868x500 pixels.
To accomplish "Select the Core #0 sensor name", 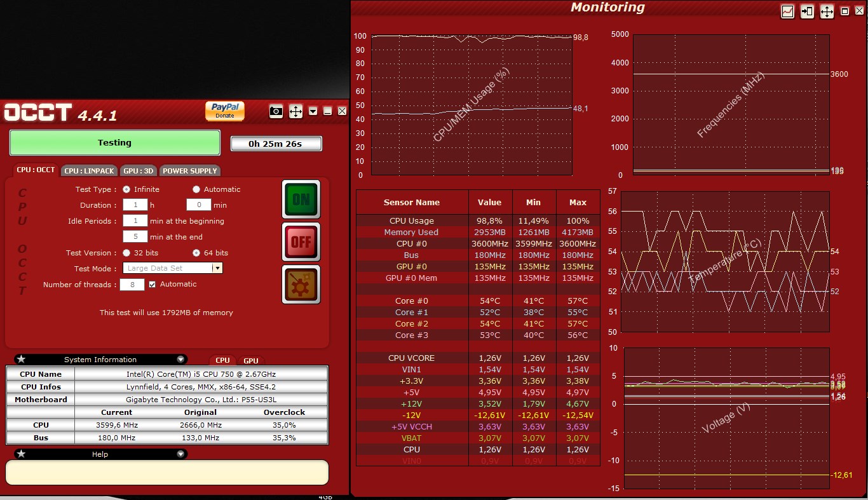I will [x=412, y=301].
